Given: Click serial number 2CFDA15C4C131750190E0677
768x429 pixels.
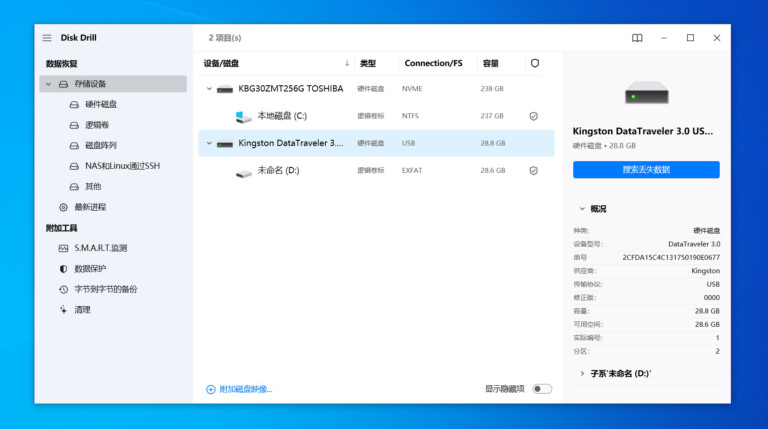Looking at the screenshot, I should click(x=671, y=257).
